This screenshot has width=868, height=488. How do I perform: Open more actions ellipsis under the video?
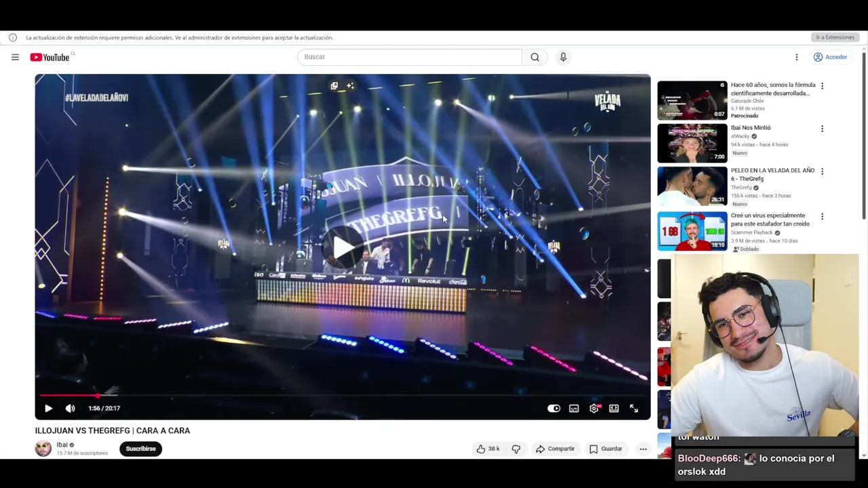coord(643,449)
